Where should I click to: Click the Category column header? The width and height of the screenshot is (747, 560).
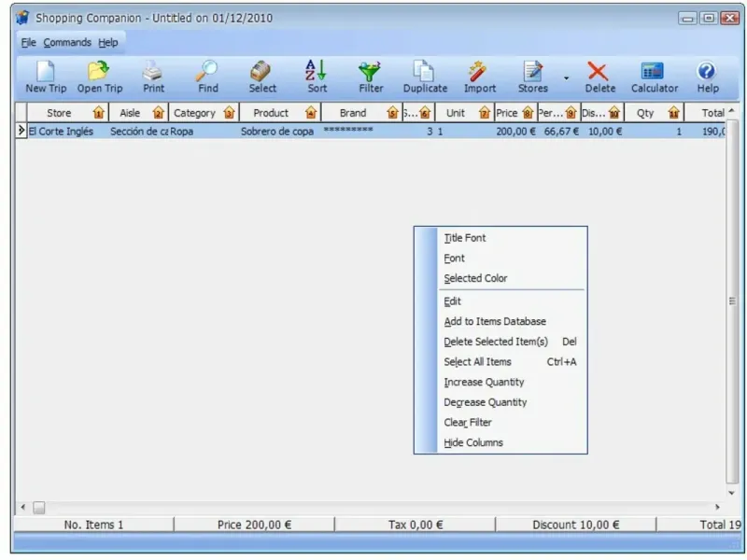click(x=204, y=113)
